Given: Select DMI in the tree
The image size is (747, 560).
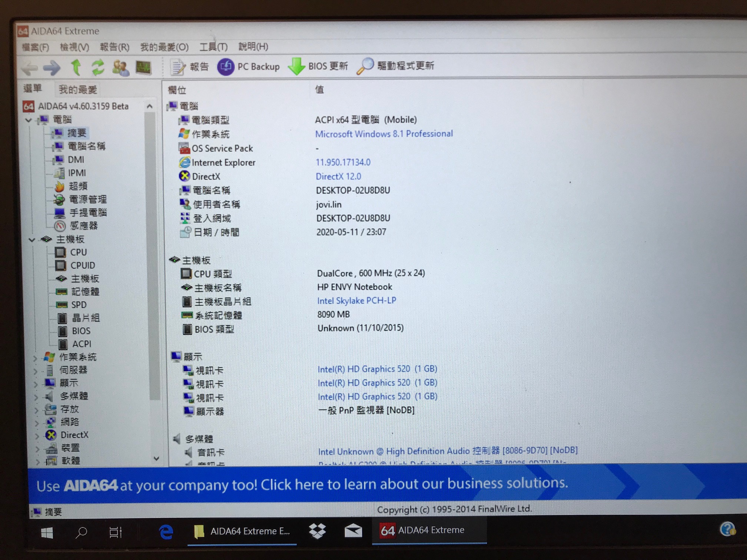Looking at the screenshot, I should point(68,160).
